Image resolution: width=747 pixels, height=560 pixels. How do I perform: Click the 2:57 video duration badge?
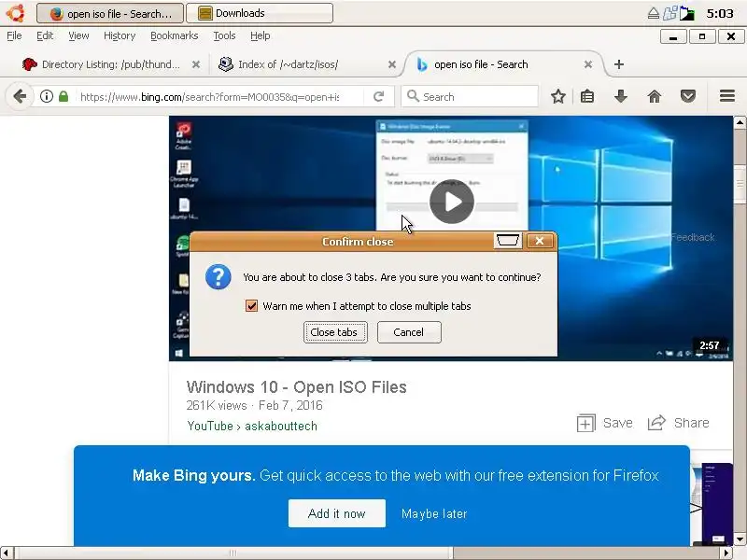coord(710,345)
